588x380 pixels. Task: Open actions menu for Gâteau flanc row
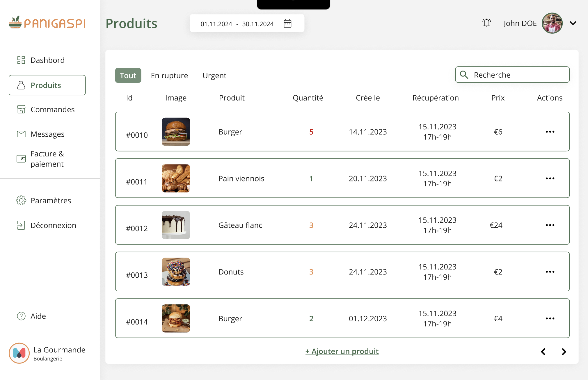pyautogui.click(x=550, y=225)
